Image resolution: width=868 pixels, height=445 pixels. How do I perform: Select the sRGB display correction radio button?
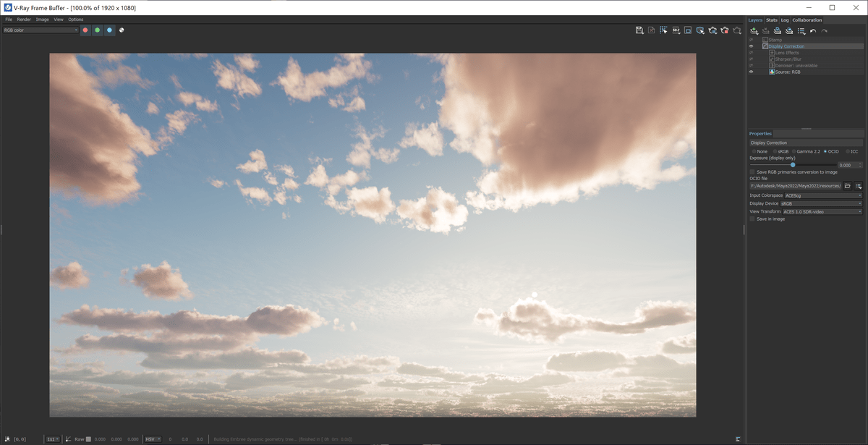775,151
